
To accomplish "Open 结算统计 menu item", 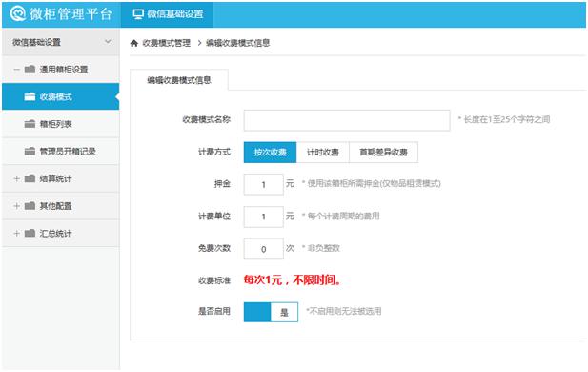I will point(60,178).
